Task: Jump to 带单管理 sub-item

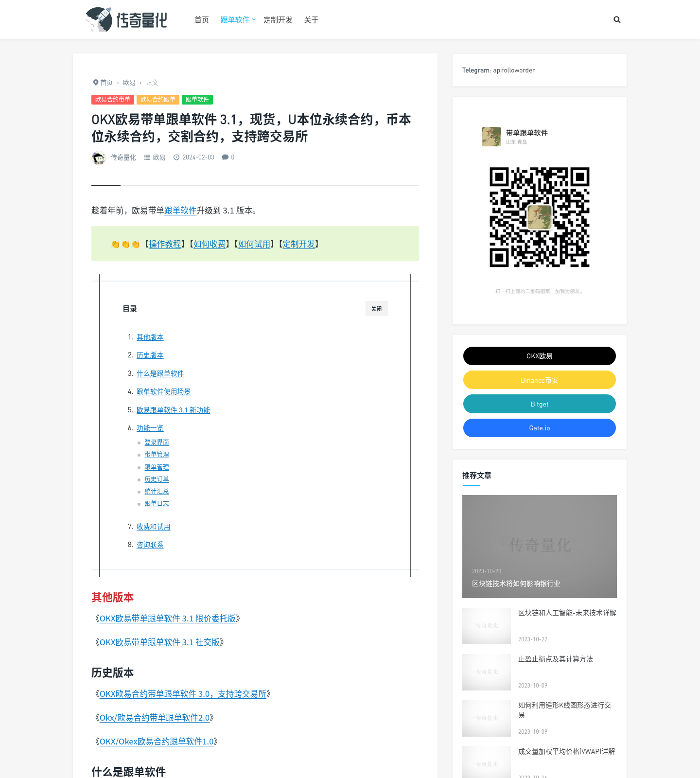Action: [x=157, y=455]
